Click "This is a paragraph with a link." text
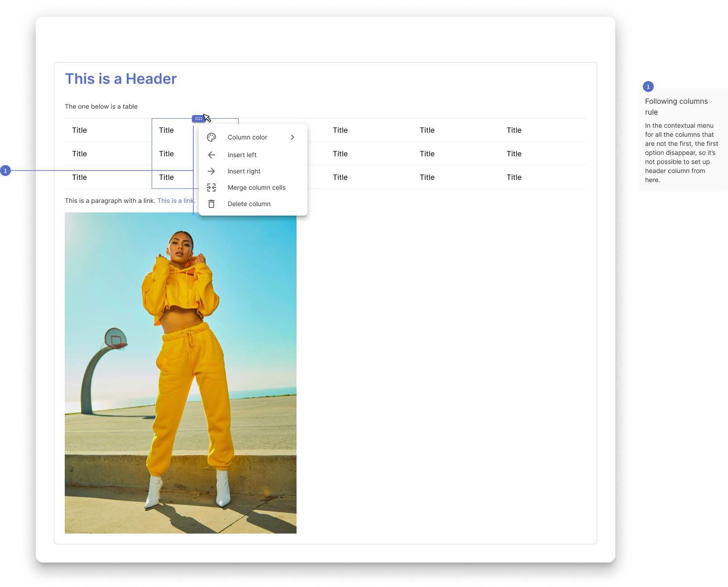Image resolution: width=728 pixels, height=587 pixels. pos(110,201)
